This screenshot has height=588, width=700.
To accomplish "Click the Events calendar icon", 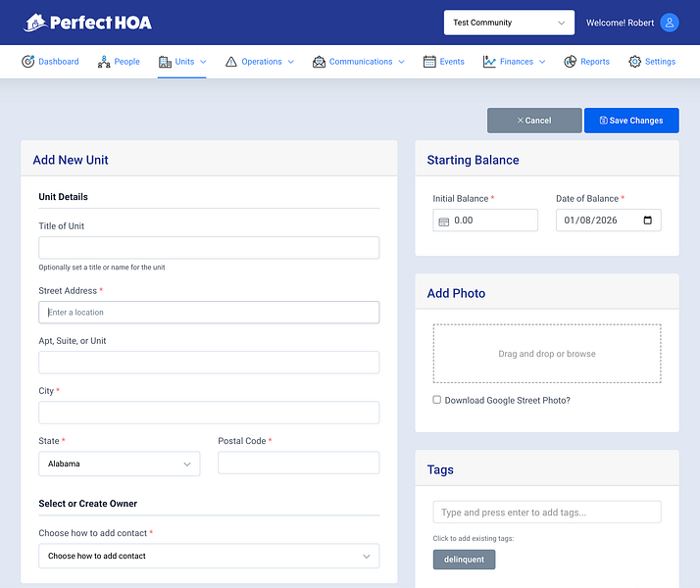I will pos(429,62).
